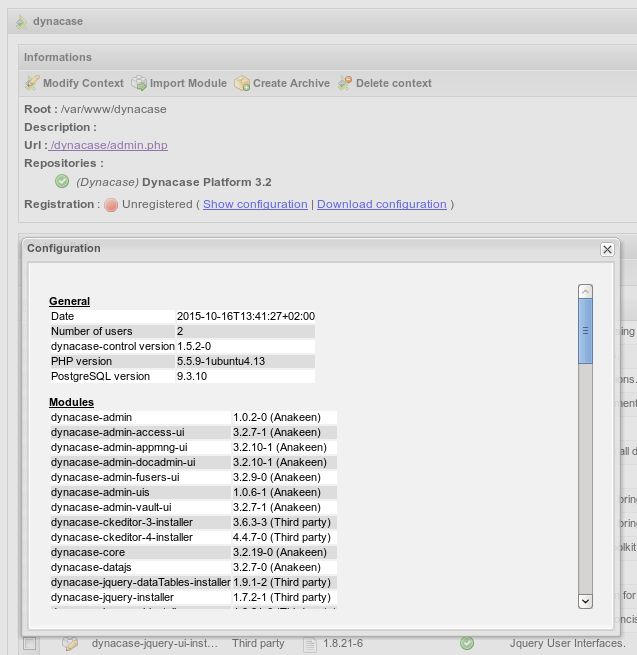The image size is (637, 655).
Task: Tick the checkbox for dynacase-jquery-ui-inst row
Action: tap(30, 643)
